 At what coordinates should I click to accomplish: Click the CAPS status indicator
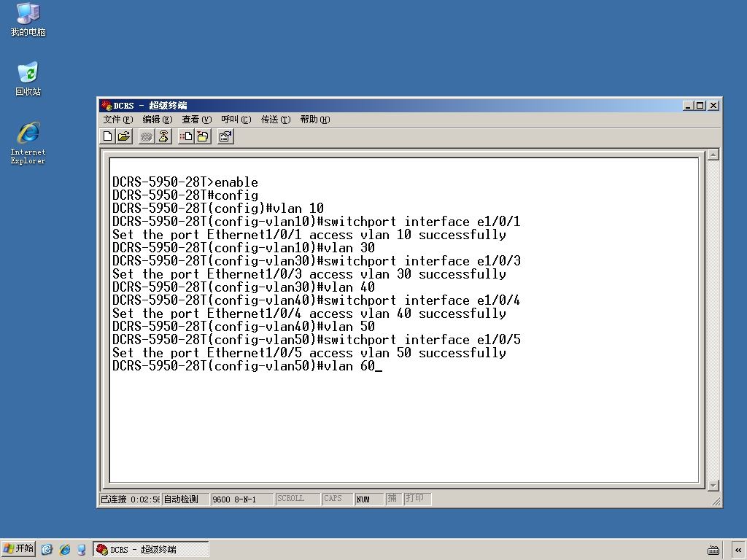337,499
